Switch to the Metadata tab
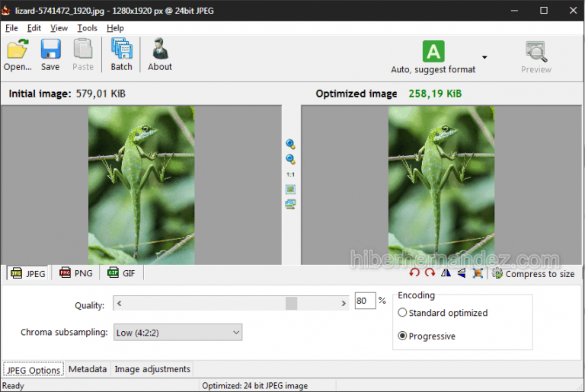The image size is (585, 392). click(x=88, y=369)
